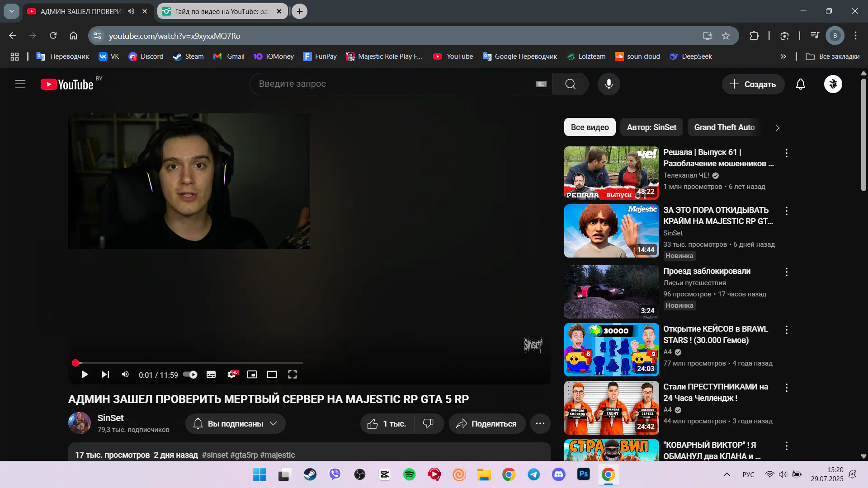Click the address bar URL
The width and height of the screenshot is (868, 488).
175,36
